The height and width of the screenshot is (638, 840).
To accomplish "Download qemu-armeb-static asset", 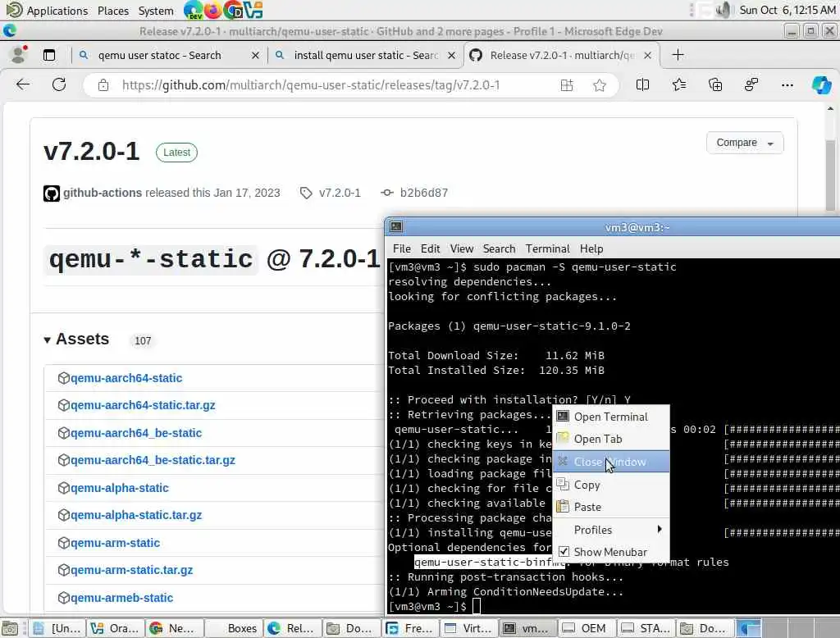I will (121, 598).
